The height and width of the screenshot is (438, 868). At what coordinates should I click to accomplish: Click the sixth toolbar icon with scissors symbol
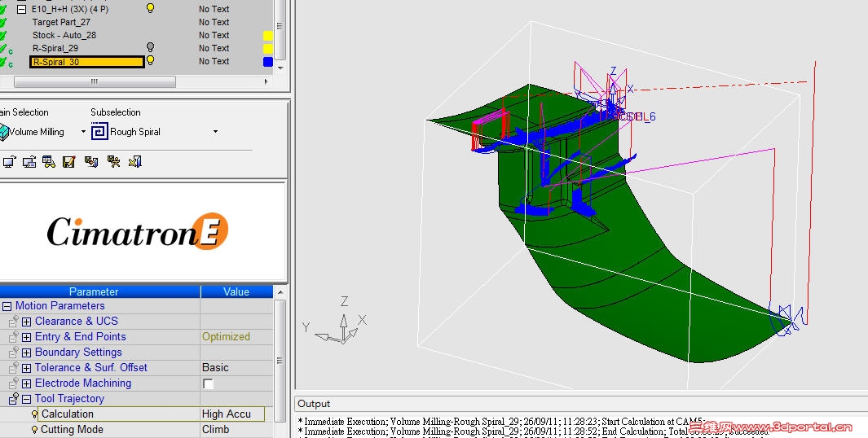113,161
